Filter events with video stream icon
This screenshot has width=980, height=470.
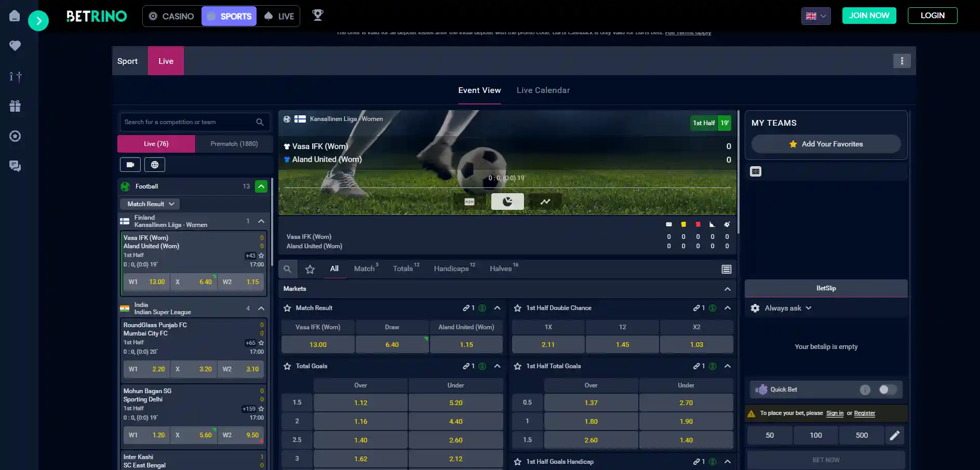pyautogui.click(x=130, y=165)
